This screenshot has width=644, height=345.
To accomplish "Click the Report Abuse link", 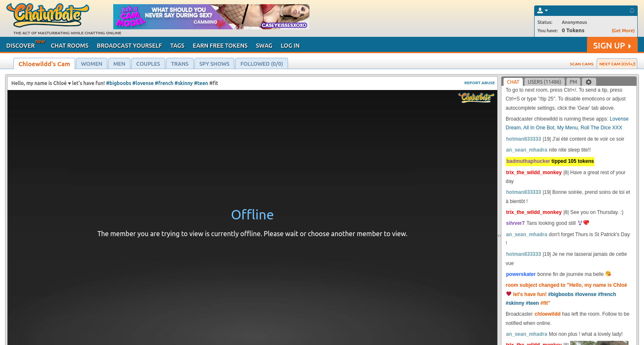I will coord(479,83).
